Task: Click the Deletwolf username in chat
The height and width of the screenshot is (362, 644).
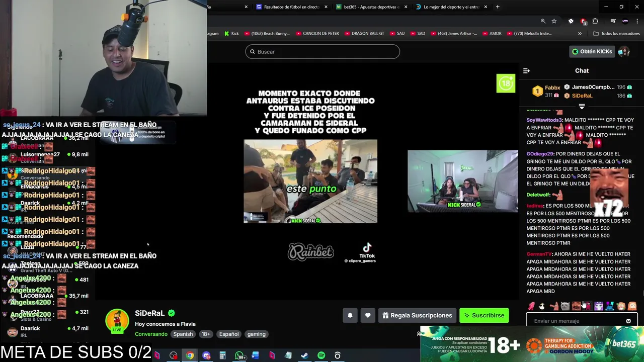Action: click(x=538, y=195)
